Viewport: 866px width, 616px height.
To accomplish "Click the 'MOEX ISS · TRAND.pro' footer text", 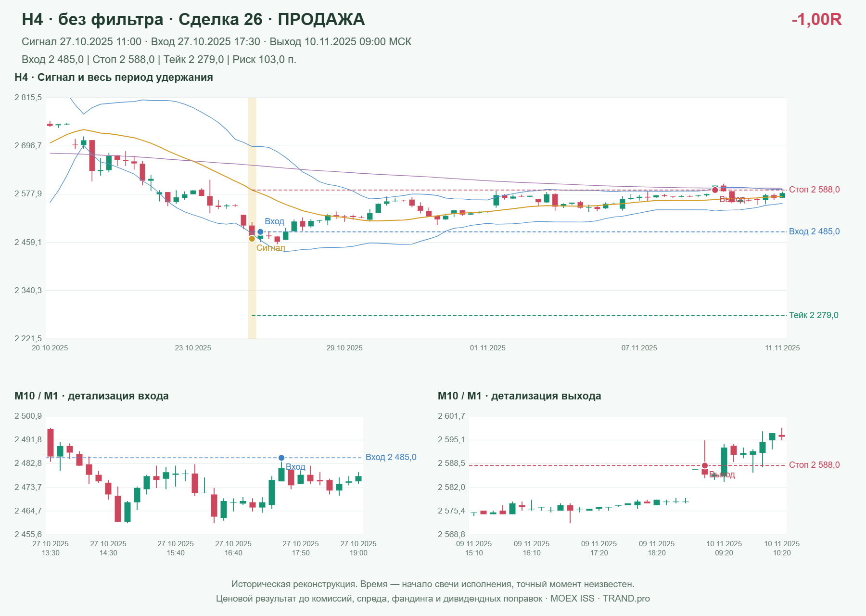I will tap(600, 599).
